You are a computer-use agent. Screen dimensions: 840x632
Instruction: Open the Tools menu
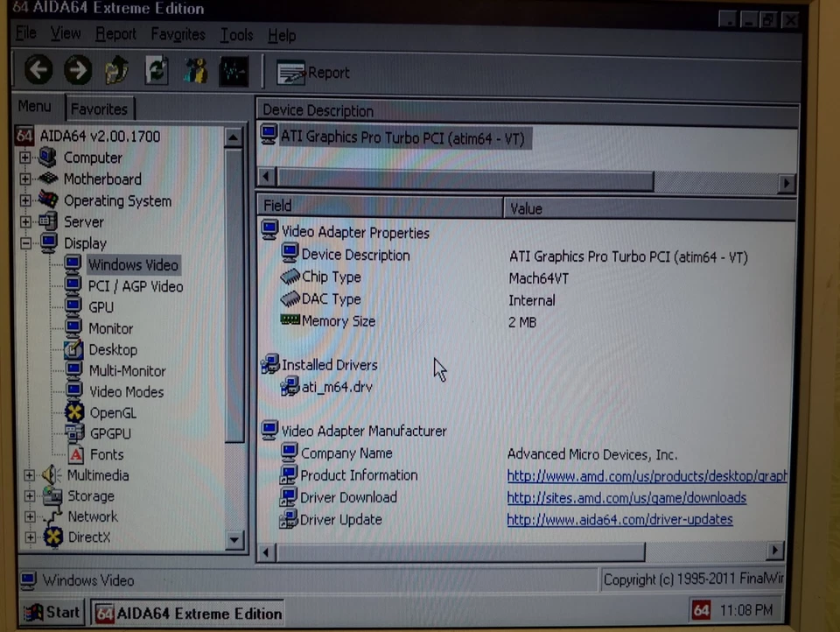coord(235,35)
